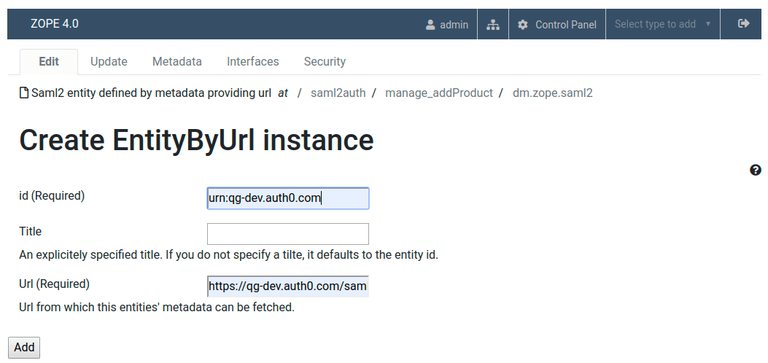The width and height of the screenshot is (768, 363).
Task: Click the ZOPE 4.0 brand link
Action: pos(54,24)
